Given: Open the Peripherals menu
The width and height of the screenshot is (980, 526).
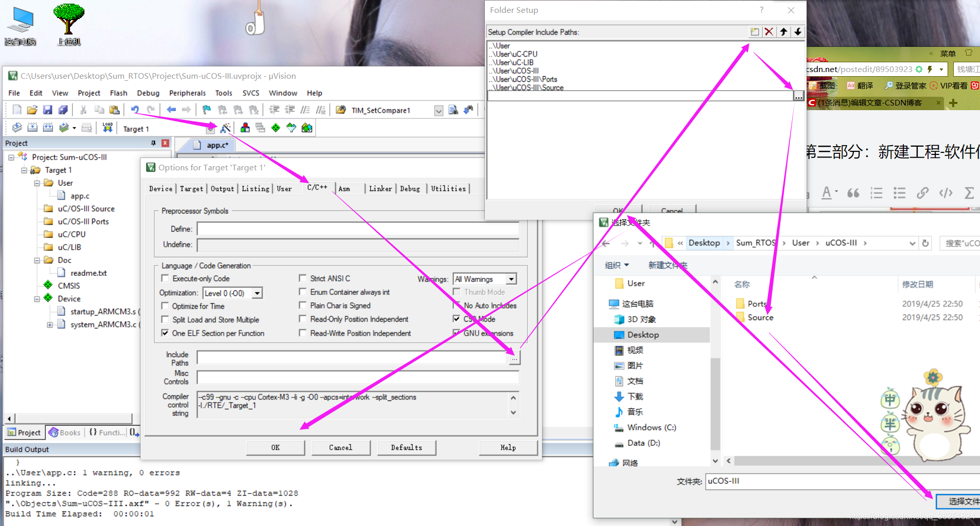Looking at the screenshot, I should pos(187,93).
